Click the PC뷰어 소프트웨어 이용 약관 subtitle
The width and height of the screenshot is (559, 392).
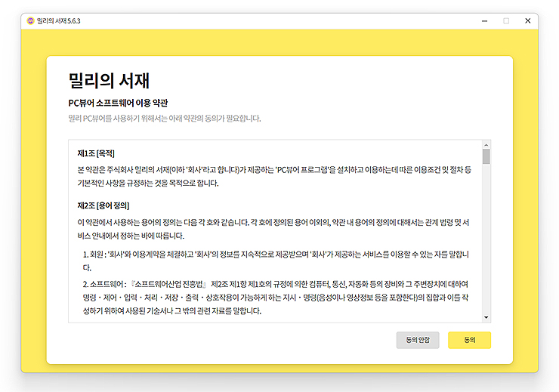pyautogui.click(x=118, y=103)
